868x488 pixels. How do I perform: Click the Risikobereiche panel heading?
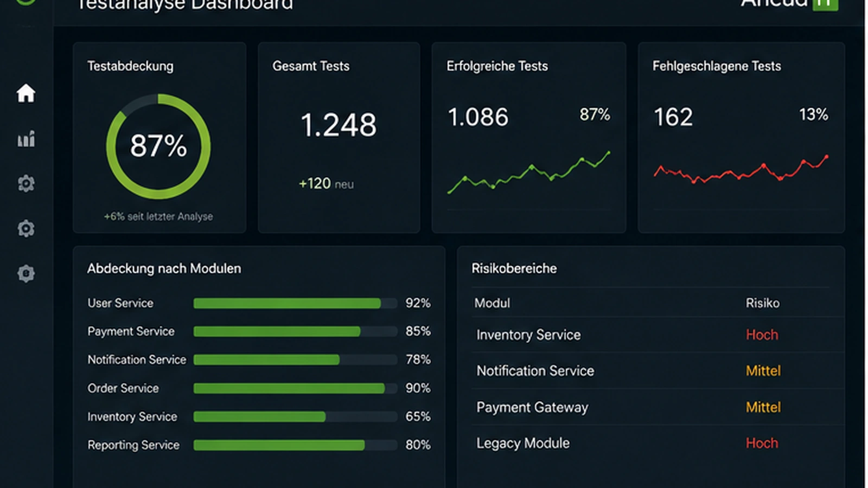point(514,268)
